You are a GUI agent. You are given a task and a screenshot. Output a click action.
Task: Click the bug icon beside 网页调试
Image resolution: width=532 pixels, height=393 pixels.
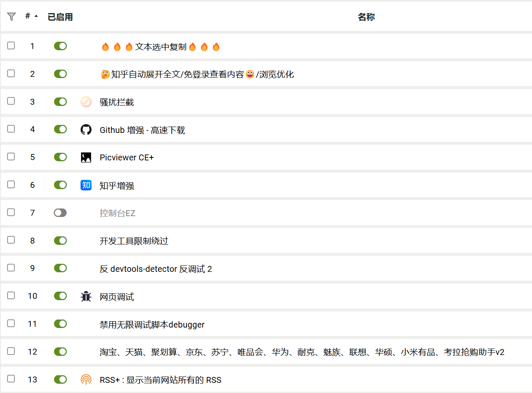click(86, 296)
